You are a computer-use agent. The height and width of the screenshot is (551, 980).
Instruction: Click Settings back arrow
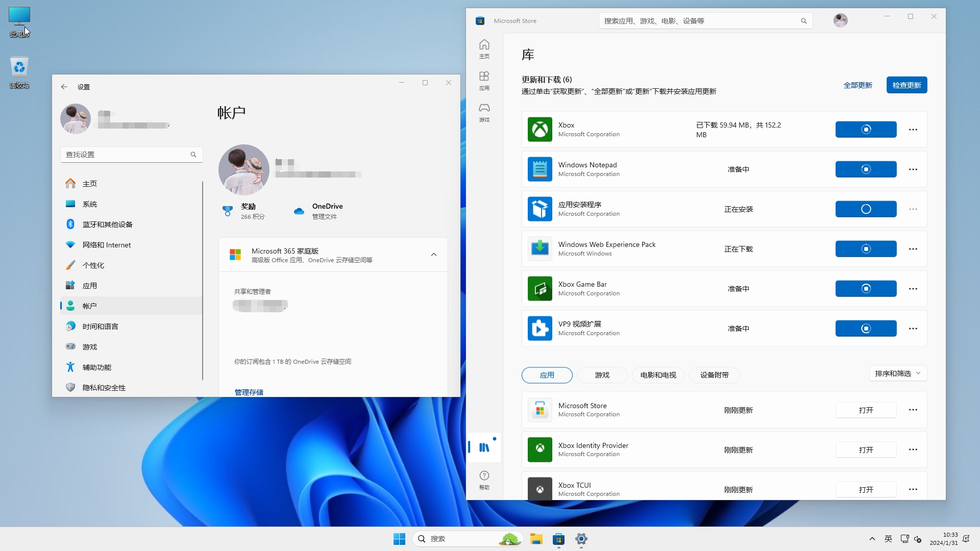[64, 87]
